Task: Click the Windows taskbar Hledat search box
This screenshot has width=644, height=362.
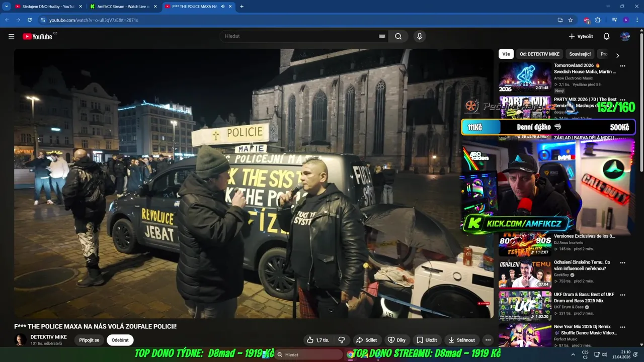Action: [x=309, y=354]
